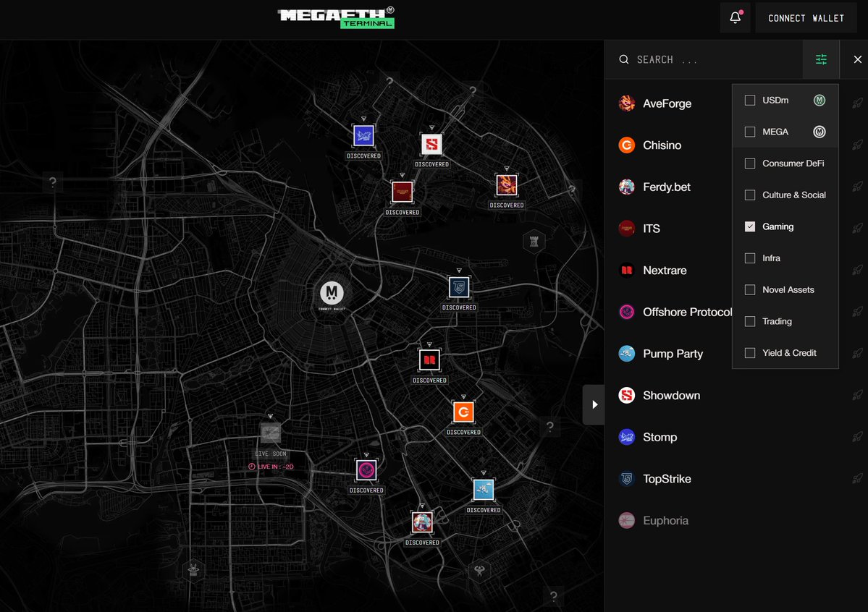The width and height of the screenshot is (868, 612).
Task: Enable the Yield & Credit filter
Action: point(750,352)
